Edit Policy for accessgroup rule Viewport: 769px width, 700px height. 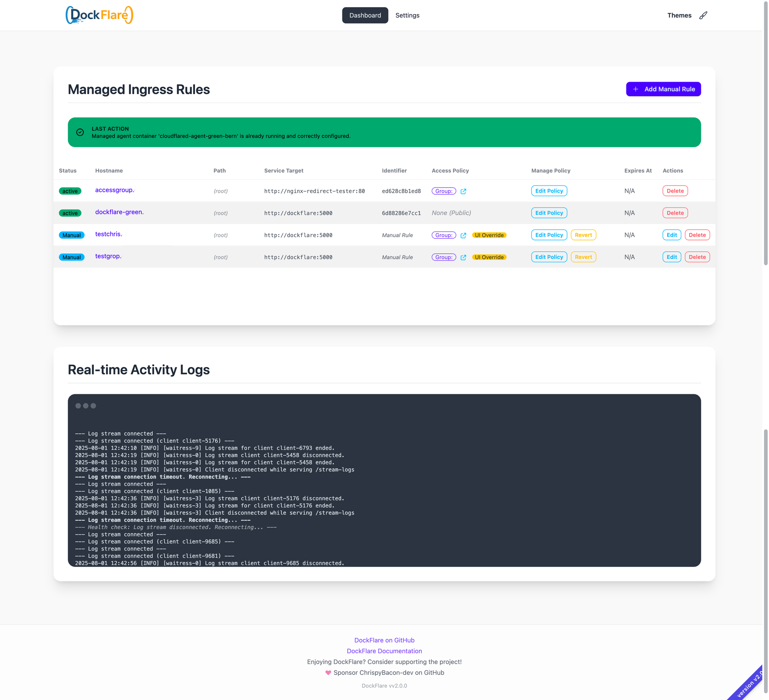(x=549, y=191)
